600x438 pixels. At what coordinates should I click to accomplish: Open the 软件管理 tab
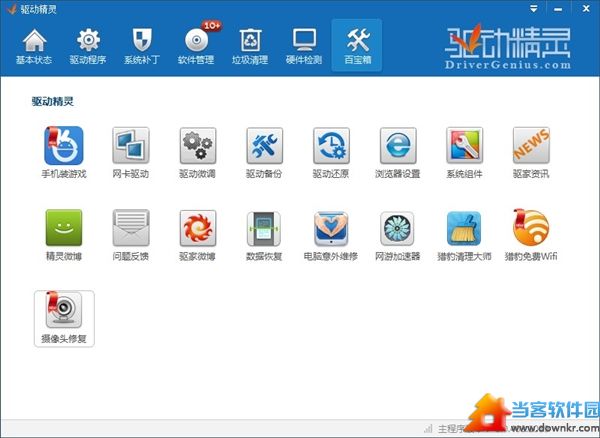click(x=196, y=46)
